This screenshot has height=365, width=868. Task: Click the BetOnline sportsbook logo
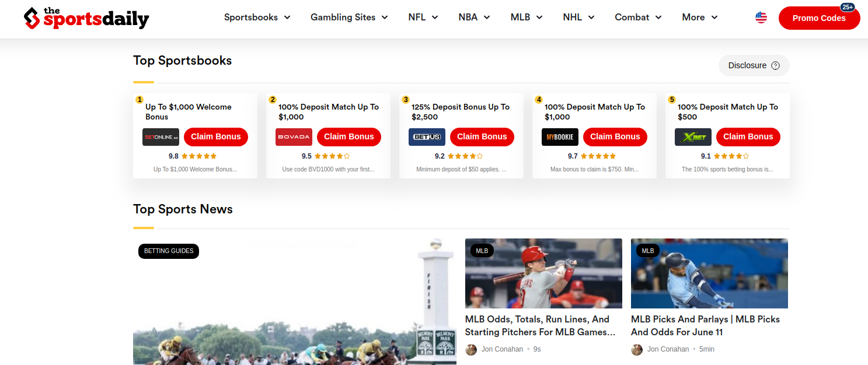[x=161, y=137]
